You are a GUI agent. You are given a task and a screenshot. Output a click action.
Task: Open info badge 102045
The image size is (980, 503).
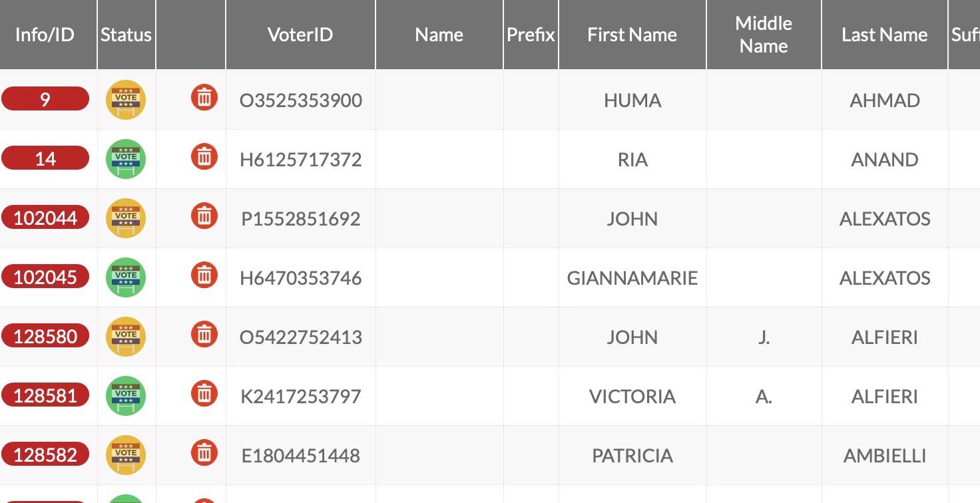click(45, 277)
